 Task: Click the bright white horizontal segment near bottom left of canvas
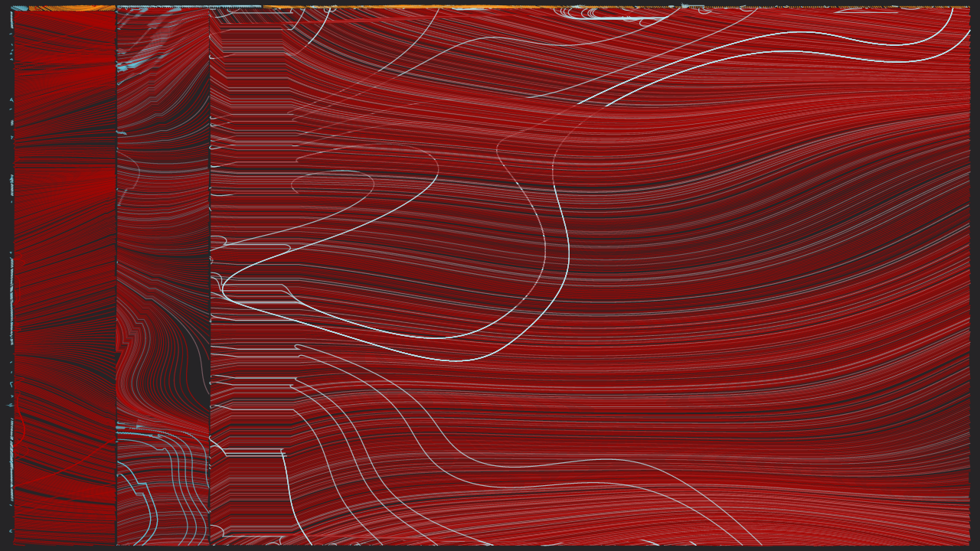click(253, 454)
